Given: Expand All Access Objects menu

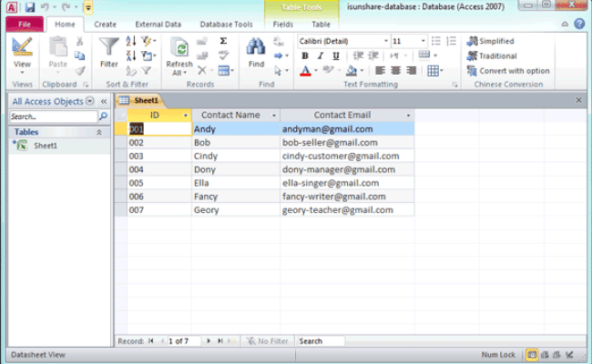Looking at the screenshot, I should click(x=89, y=101).
